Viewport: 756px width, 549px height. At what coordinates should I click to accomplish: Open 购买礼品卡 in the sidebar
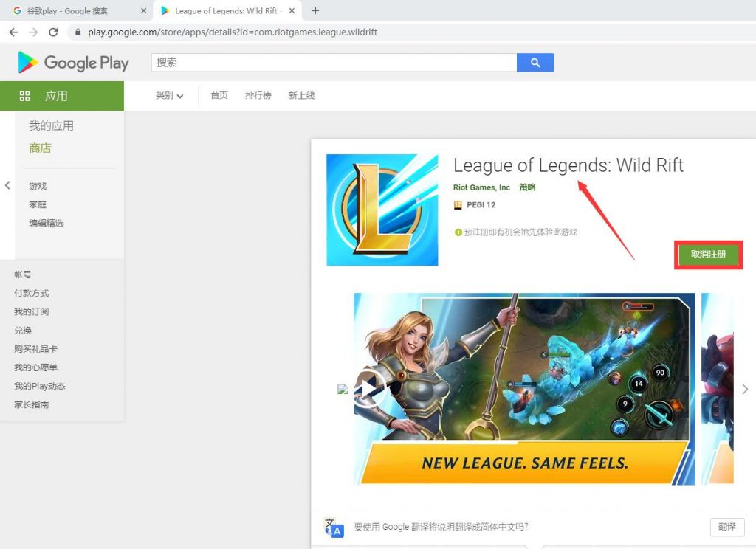35,348
